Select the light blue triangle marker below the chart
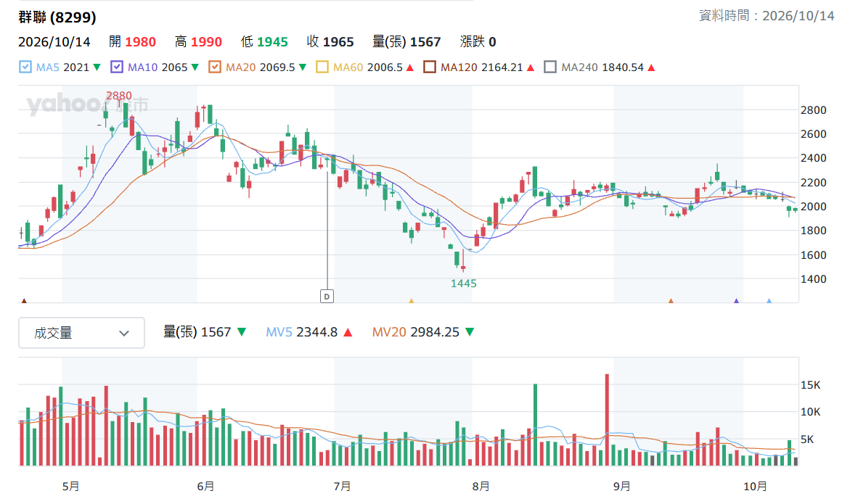 pyautogui.click(x=769, y=300)
